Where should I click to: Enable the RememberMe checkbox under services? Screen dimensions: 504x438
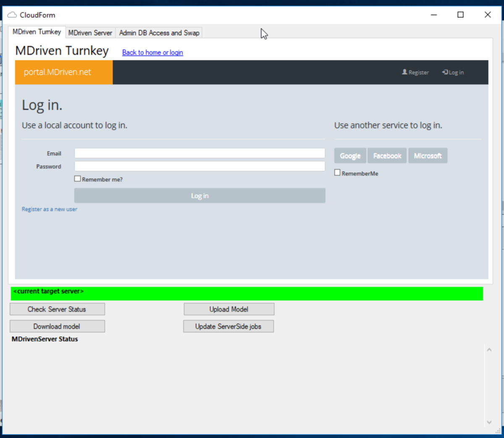coord(337,172)
